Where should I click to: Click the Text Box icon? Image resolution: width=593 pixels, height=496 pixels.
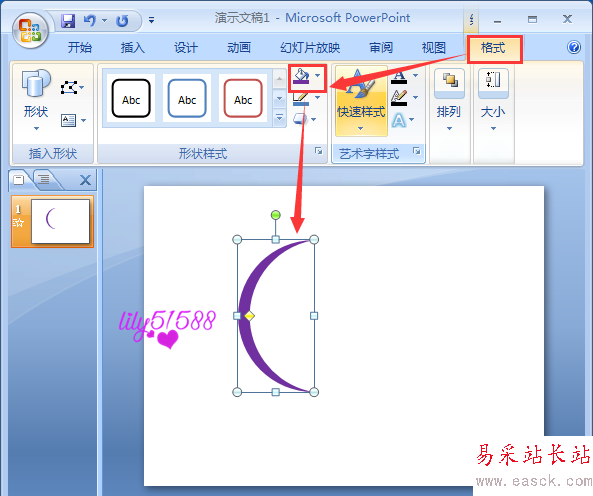(x=68, y=120)
